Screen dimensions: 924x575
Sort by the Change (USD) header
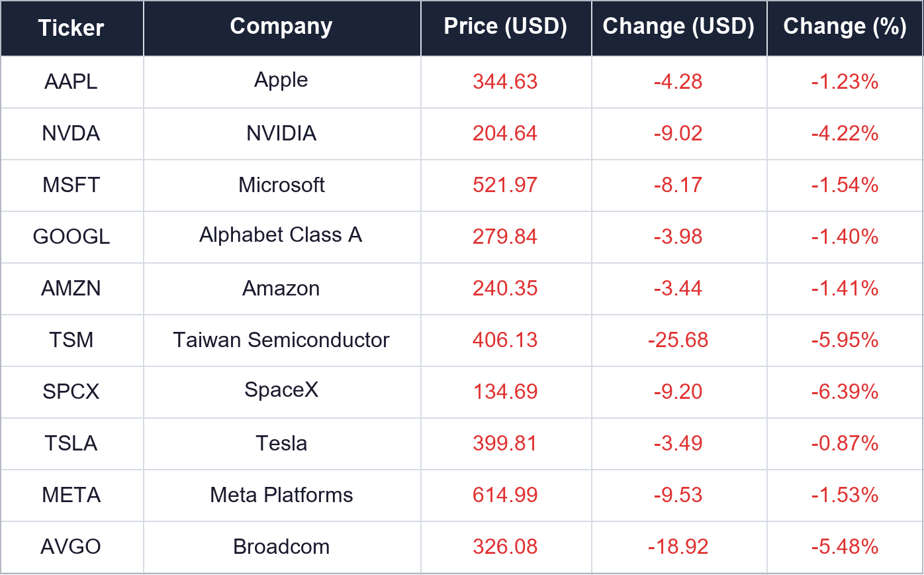678,26
